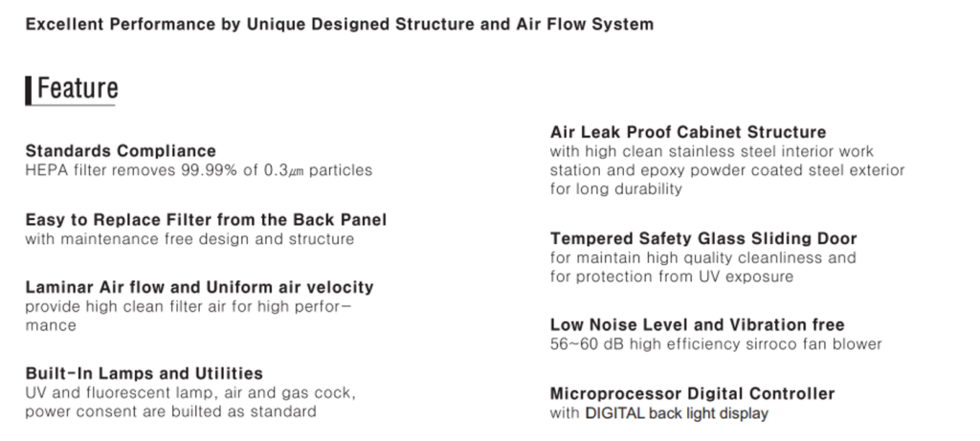980x441 pixels.
Task: Select "Microprocessor Digital Controller" heading
Action: (x=692, y=393)
